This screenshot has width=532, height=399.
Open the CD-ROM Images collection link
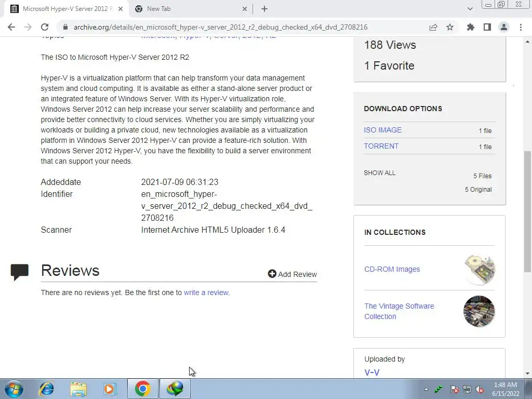tap(392, 269)
